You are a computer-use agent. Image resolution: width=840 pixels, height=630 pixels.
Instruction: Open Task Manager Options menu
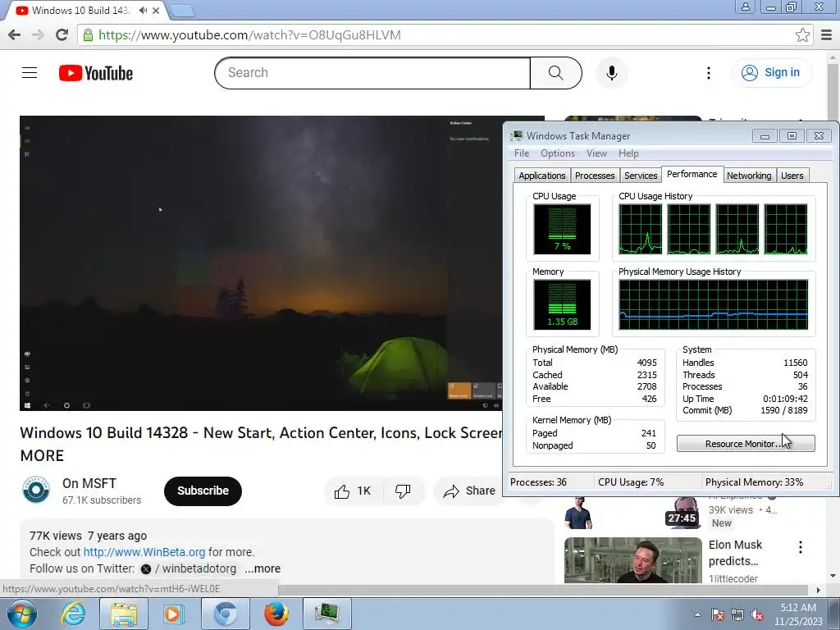[557, 153]
